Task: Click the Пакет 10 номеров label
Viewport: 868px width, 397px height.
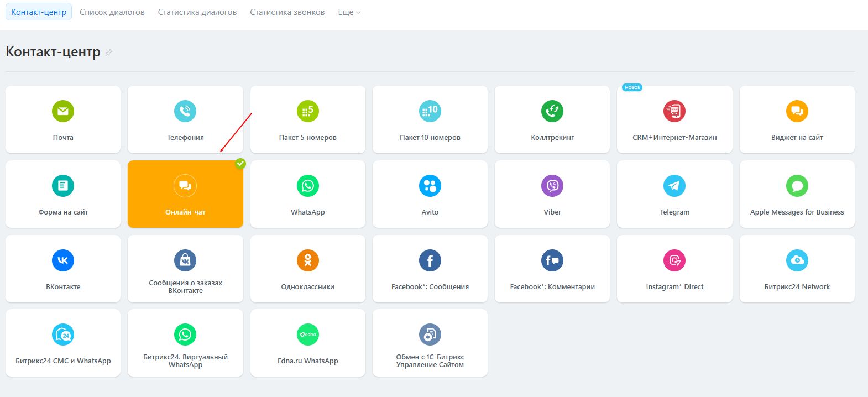Action: coord(430,137)
